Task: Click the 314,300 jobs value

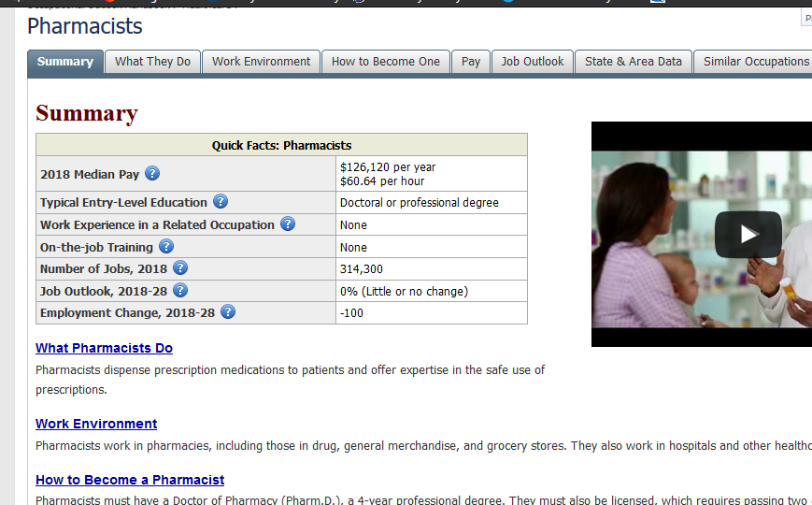Action: pos(362,269)
